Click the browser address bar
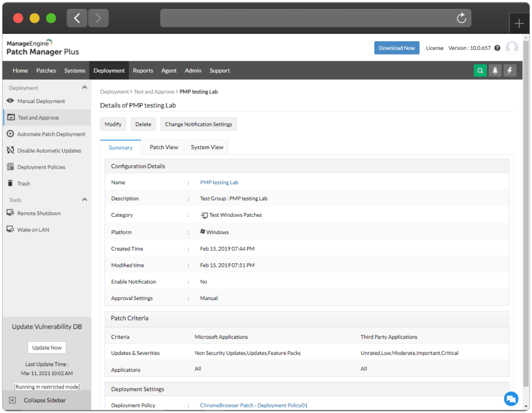 point(315,18)
